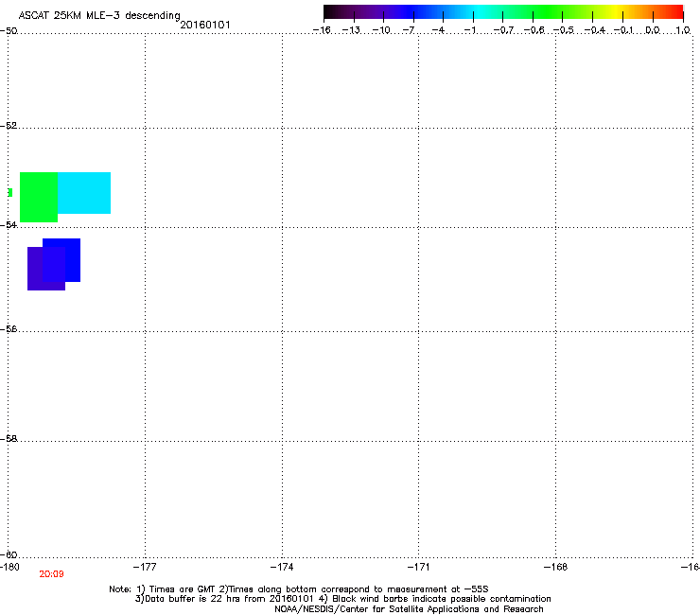Click the '-0.5' color bar label

click(564, 30)
